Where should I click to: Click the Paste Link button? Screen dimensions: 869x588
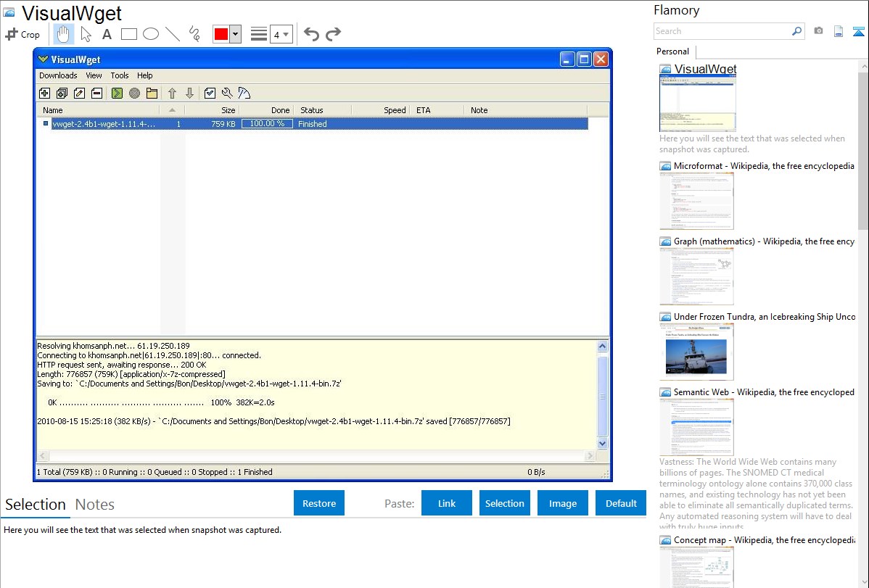(x=447, y=503)
